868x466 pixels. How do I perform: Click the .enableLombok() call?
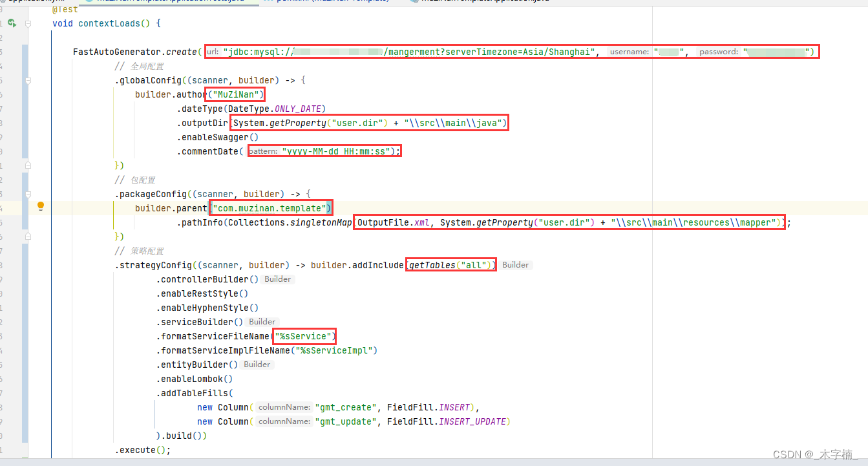[195, 379]
